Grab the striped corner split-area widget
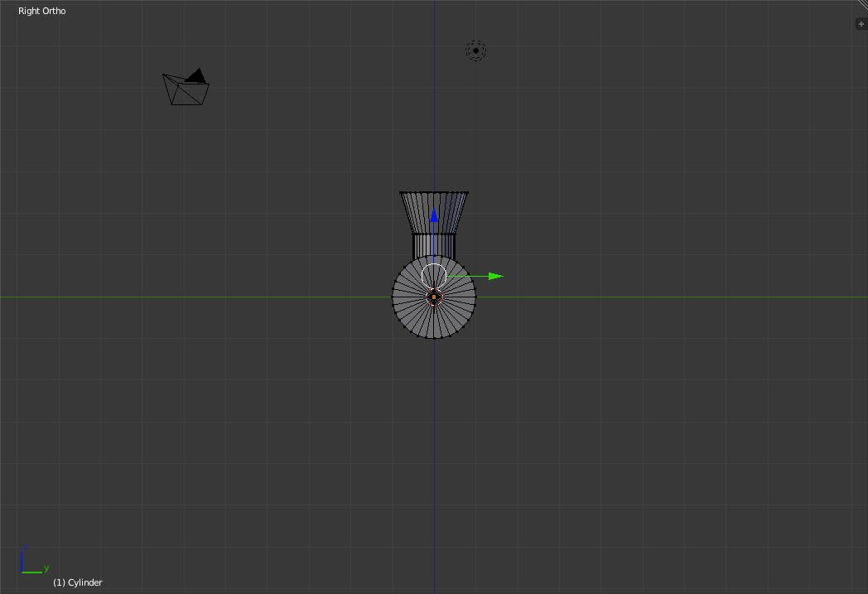 862,4
